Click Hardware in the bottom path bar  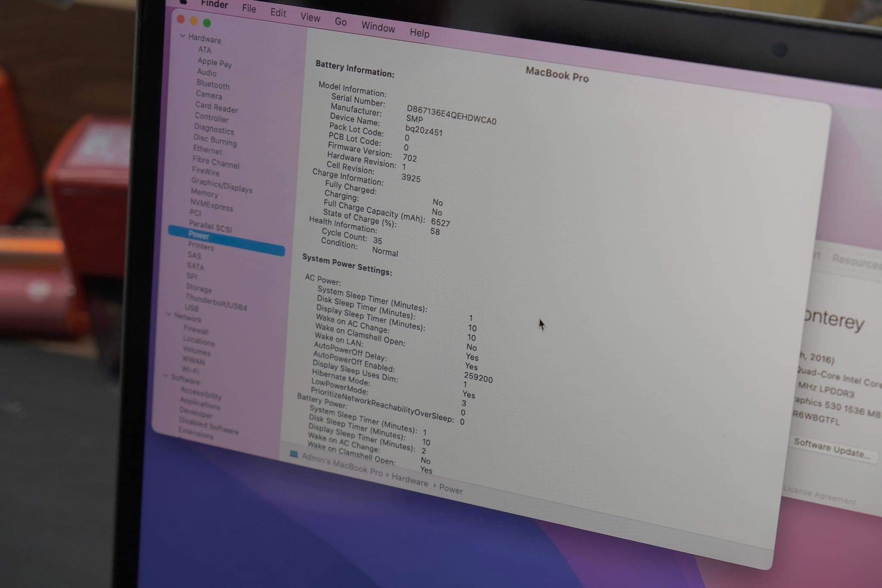(x=409, y=480)
